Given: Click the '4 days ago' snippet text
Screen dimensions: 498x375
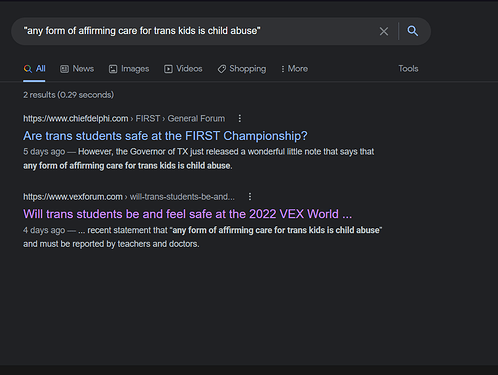Looking at the screenshot, I should tap(44, 230).
